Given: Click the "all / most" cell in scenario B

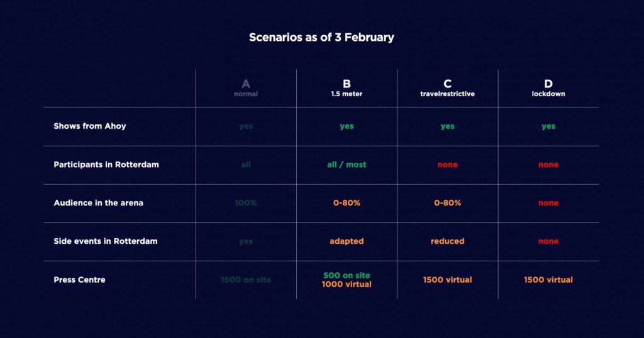Looking at the screenshot, I should tap(347, 165).
